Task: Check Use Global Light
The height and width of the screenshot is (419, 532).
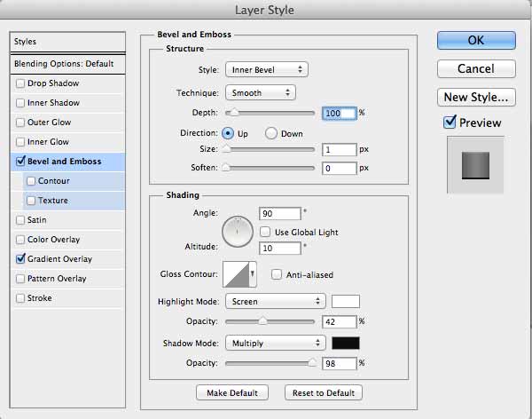Action: tap(265, 232)
